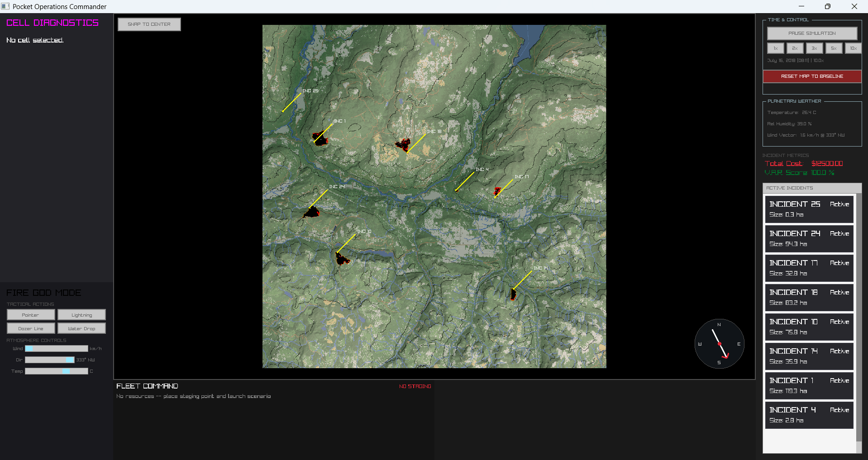Adjust the wind Dir slider
This screenshot has height=460, width=868.
pyautogui.click(x=50, y=360)
